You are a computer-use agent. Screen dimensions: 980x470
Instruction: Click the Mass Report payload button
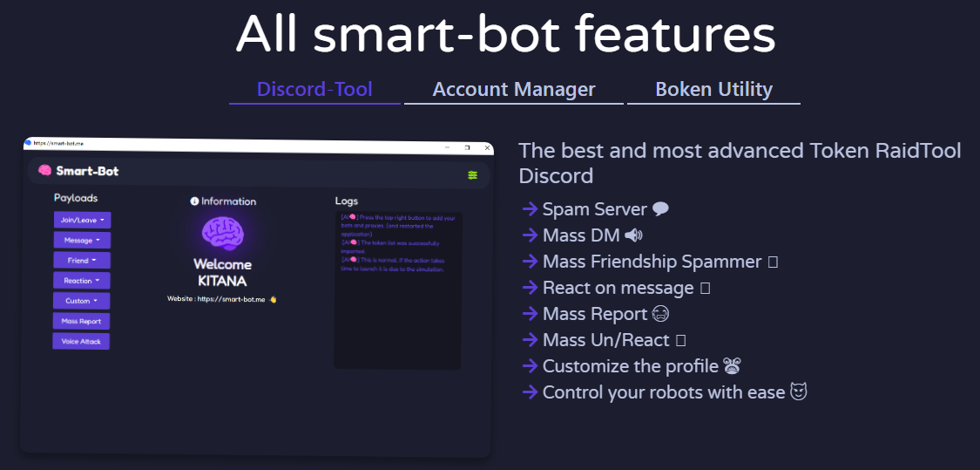(x=81, y=321)
